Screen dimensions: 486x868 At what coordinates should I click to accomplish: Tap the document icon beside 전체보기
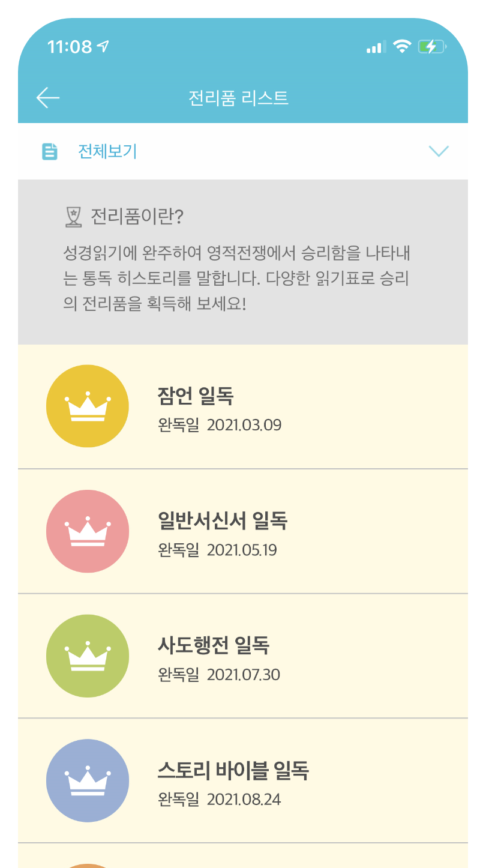click(50, 152)
